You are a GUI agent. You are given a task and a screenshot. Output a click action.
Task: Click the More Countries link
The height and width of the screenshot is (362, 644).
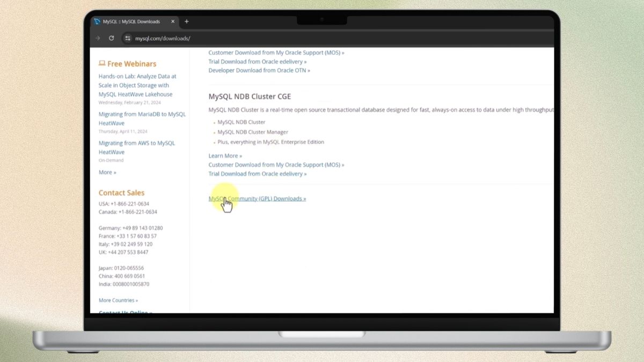(x=118, y=300)
